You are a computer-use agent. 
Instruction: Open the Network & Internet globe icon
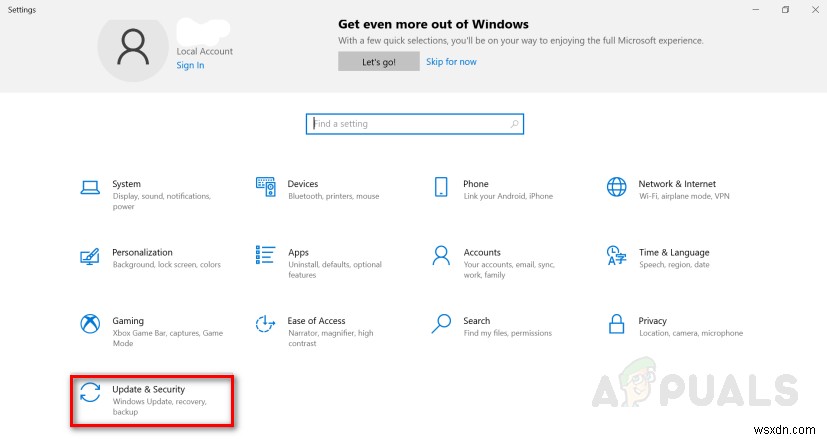pyautogui.click(x=616, y=187)
